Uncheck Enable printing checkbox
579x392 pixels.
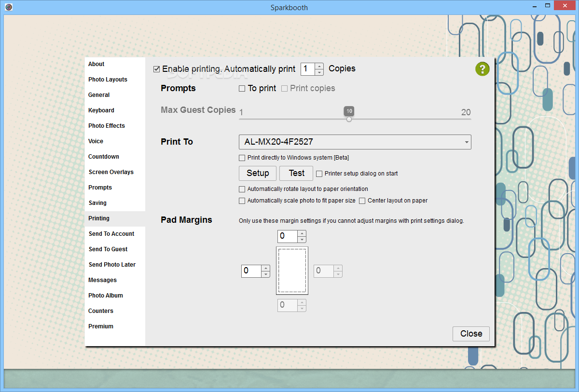[x=156, y=69]
